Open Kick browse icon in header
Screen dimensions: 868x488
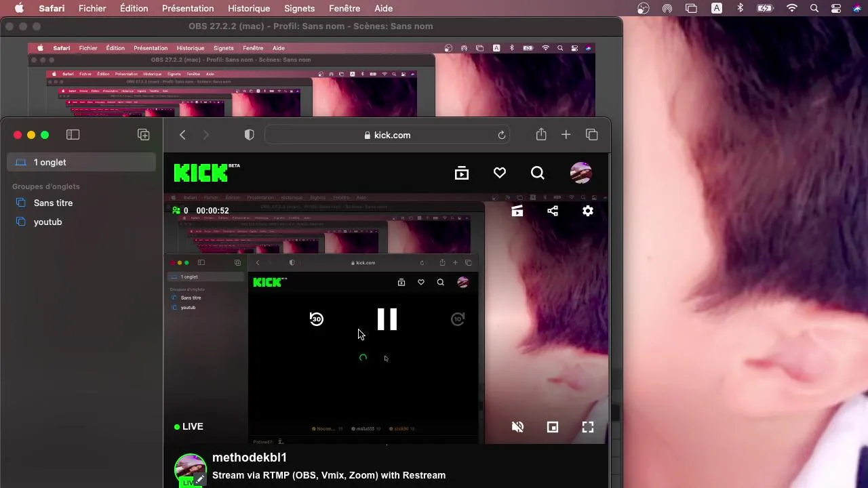click(462, 173)
